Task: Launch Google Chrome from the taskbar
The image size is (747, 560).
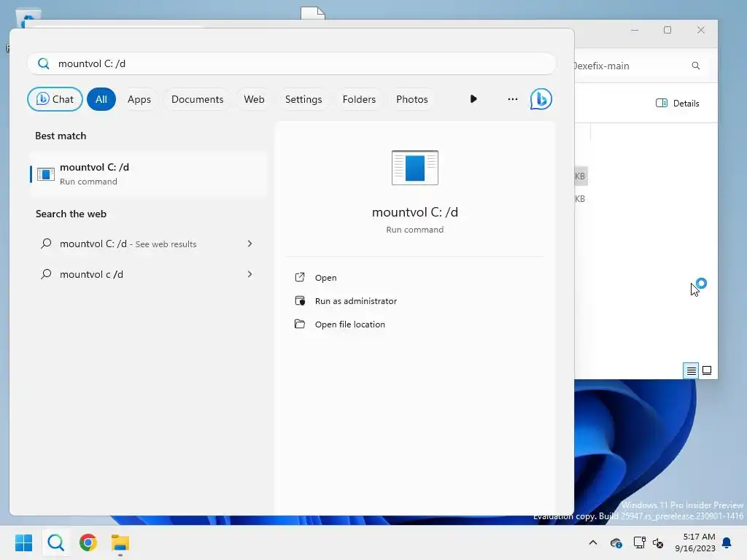Action: tap(88, 542)
